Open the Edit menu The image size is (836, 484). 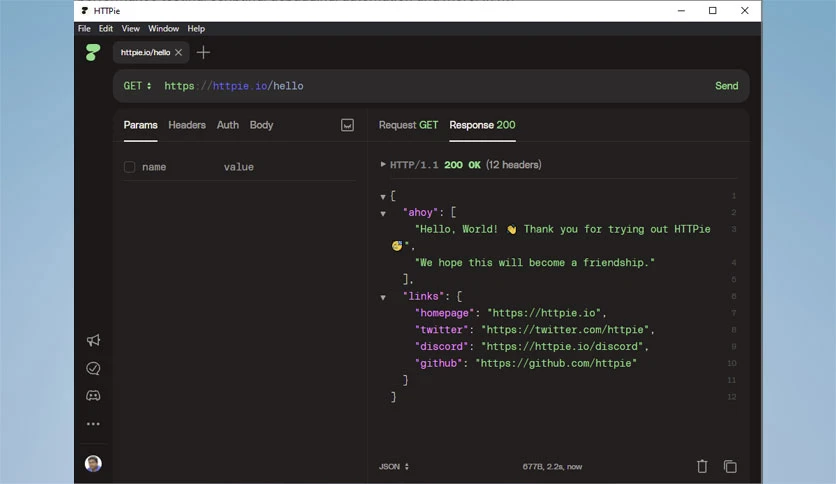106,29
